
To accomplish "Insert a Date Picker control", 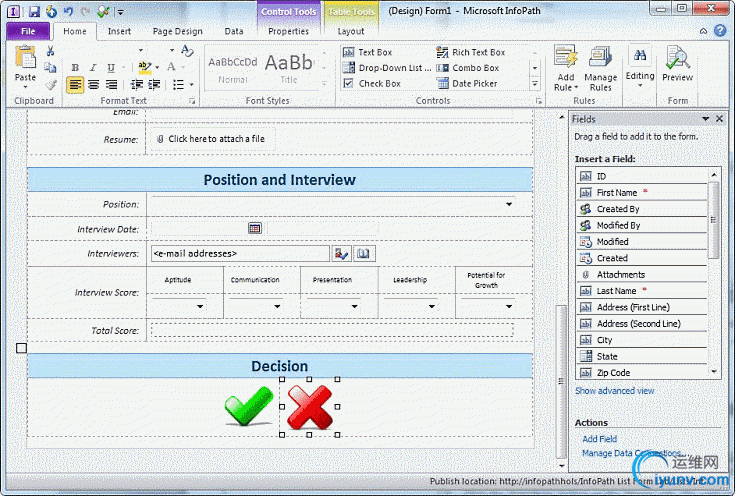I will click(467, 83).
